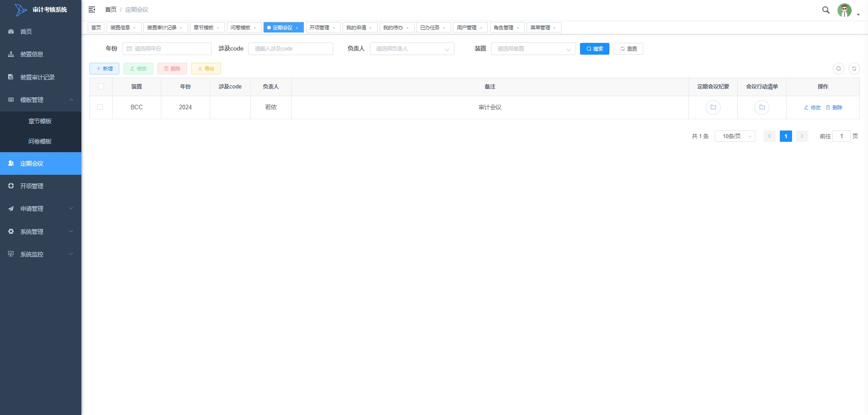The width and height of the screenshot is (868, 415).
Task: Click the 重置 button
Action: pyautogui.click(x=628, y=49)
